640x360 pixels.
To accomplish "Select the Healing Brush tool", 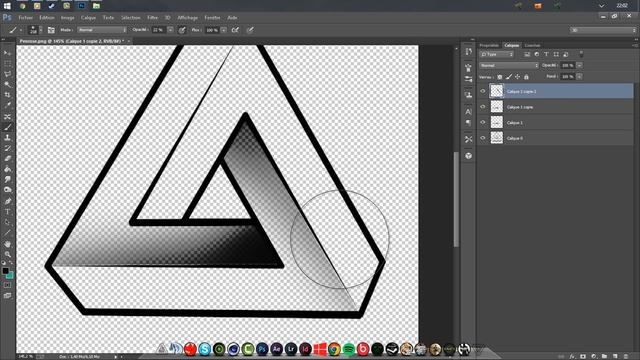I will [x=7, y=116].
